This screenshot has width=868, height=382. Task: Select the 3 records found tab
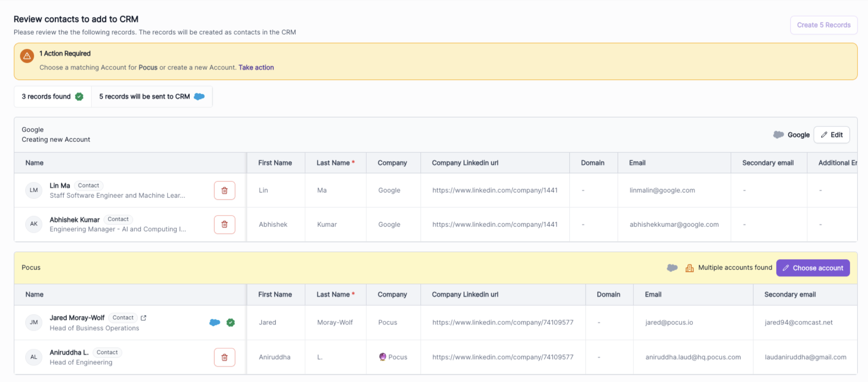[x=53, y=97]
